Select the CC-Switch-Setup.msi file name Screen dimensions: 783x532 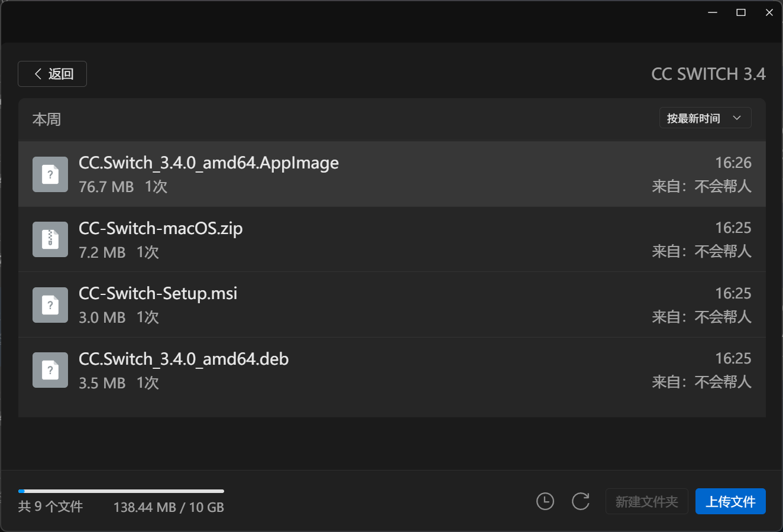click(158, 293)
